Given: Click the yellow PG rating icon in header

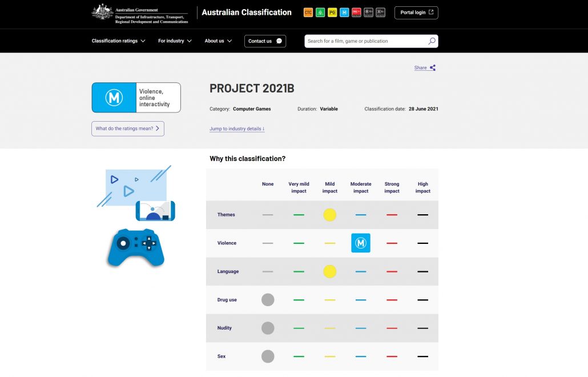Looking at the screenshot, I should pyautogui.click(x=332, y=13).
